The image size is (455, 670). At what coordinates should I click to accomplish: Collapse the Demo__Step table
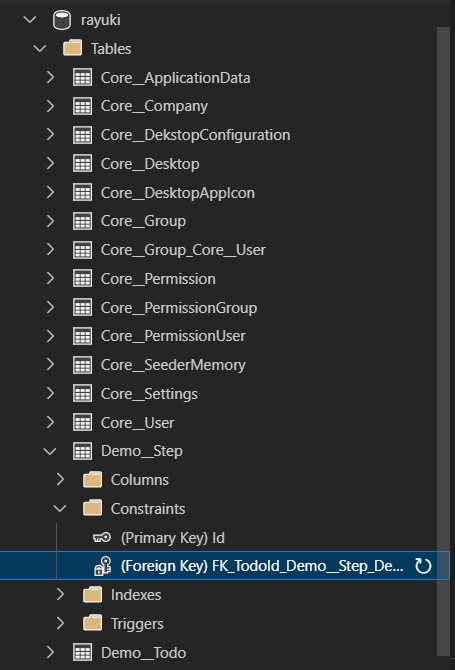pyautogui.click(x=50, y=451)
